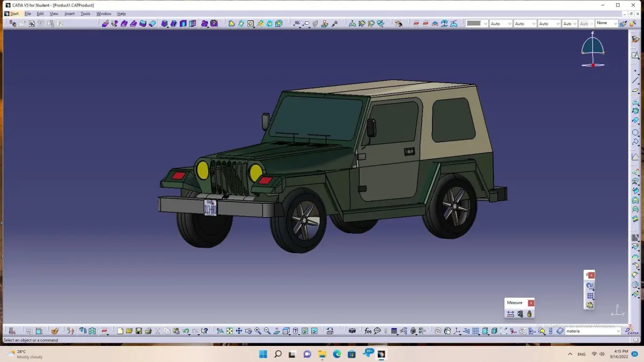This screenshot has height=362, width=644.
Task: Activate the Fly mode view icon
Action: tap(220, 331)
